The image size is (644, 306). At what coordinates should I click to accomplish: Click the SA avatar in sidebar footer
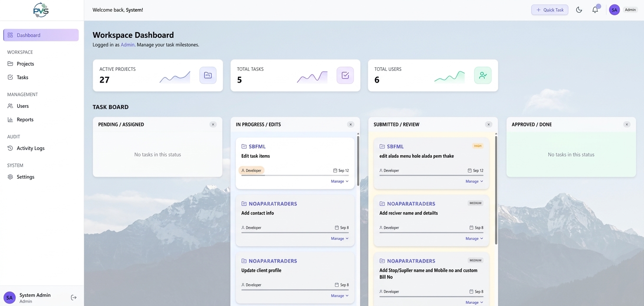(x=10, y=298)
